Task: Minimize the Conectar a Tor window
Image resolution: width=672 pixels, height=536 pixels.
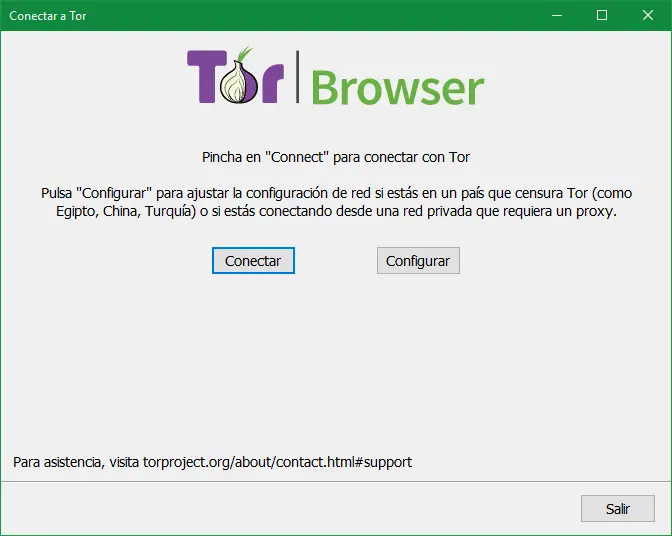Action: click(x=557, y=15)
